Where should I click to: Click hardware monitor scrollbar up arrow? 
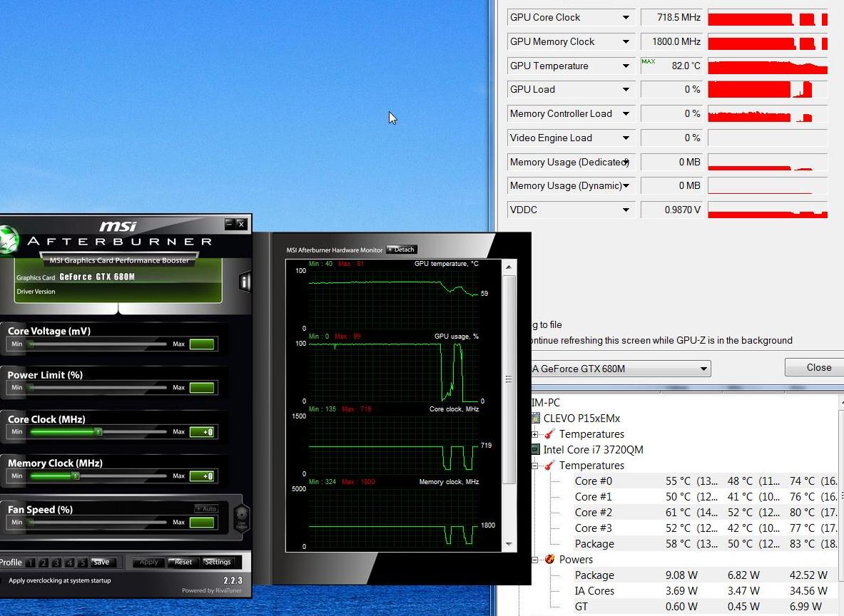tap(509, 267)
